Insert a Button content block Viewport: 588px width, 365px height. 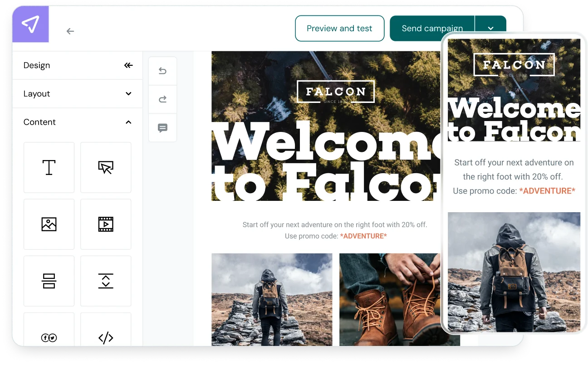coord(105,167)
